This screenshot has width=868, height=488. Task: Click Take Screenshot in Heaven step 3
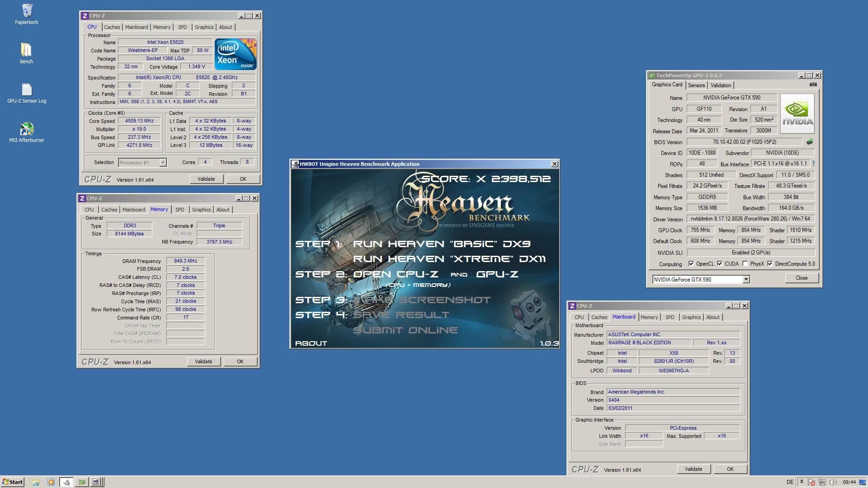tap(421, 300)
